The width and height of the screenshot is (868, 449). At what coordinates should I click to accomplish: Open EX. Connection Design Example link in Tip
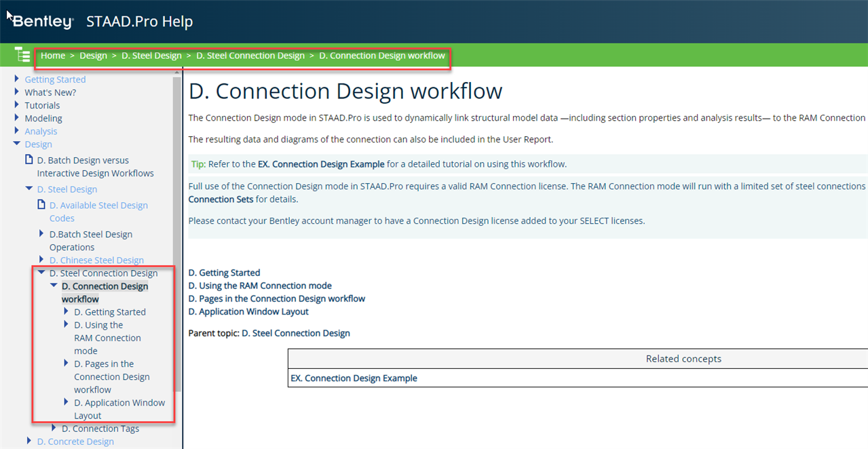point(321,164)
